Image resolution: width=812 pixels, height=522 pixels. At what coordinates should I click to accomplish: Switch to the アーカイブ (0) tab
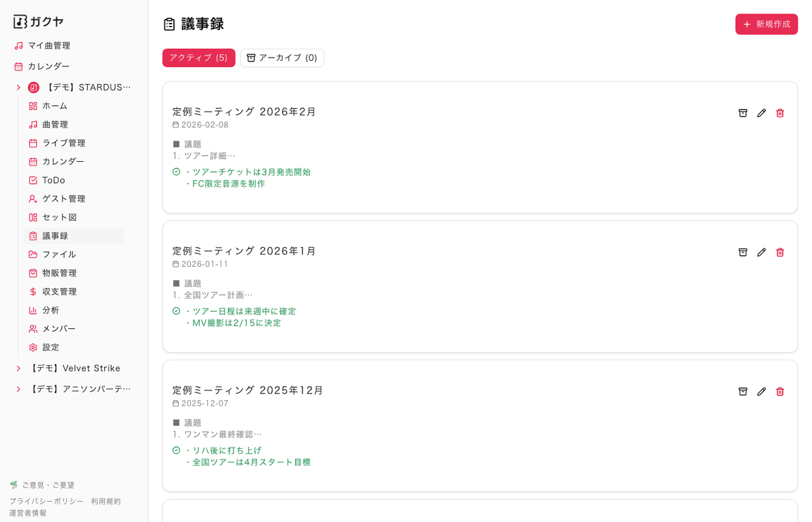pyautogui.click(x=281, y=58)
